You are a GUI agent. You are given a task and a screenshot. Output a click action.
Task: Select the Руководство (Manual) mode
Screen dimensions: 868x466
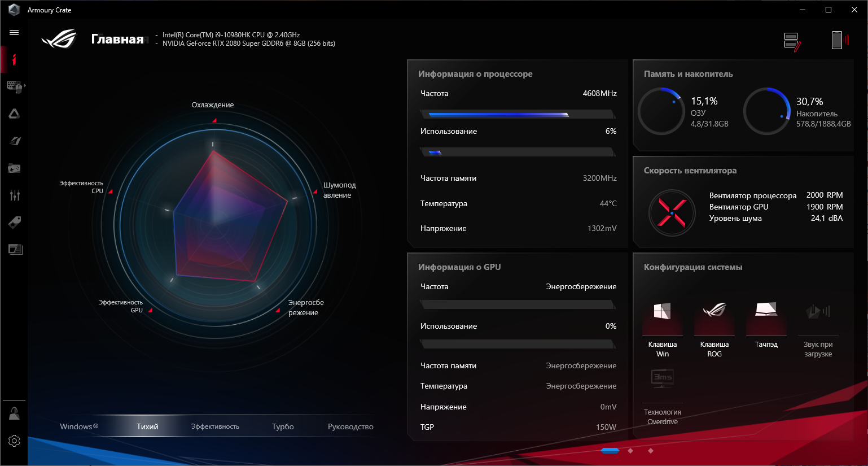[350, 426]
